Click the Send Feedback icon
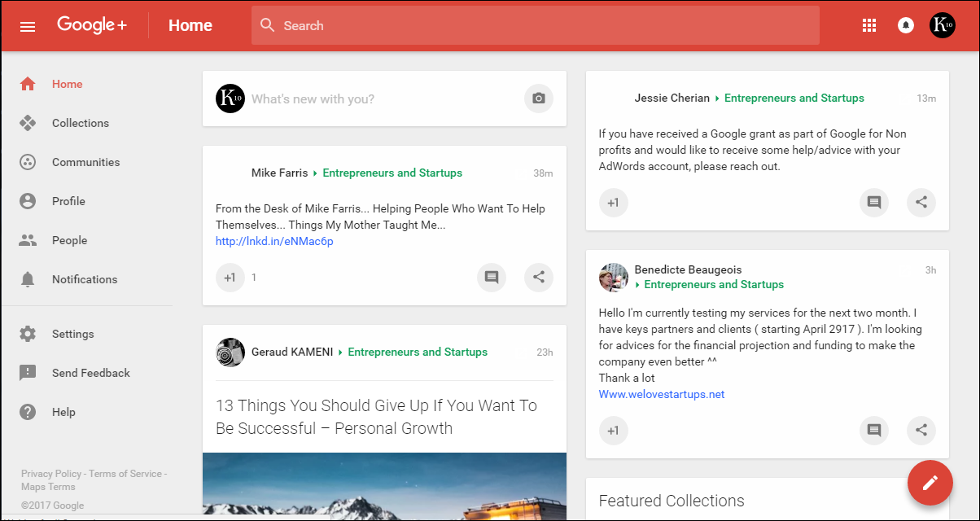 (28, 373)
